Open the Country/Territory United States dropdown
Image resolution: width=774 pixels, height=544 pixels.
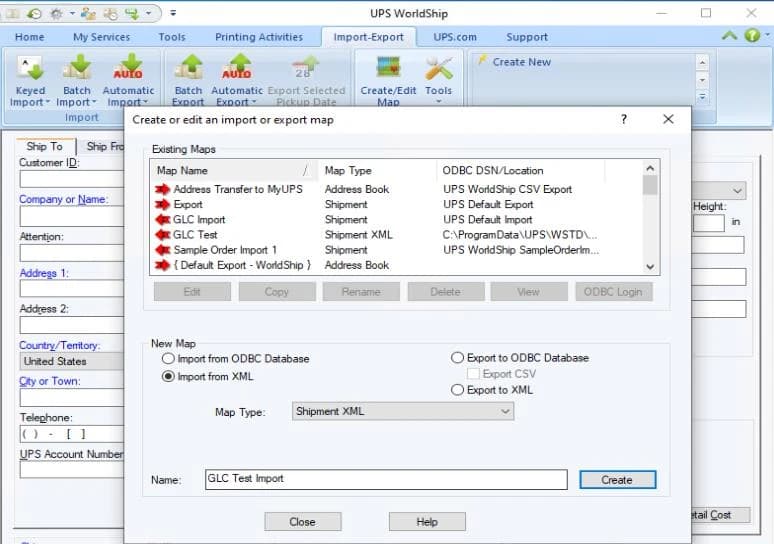click(x=72, y=361)
